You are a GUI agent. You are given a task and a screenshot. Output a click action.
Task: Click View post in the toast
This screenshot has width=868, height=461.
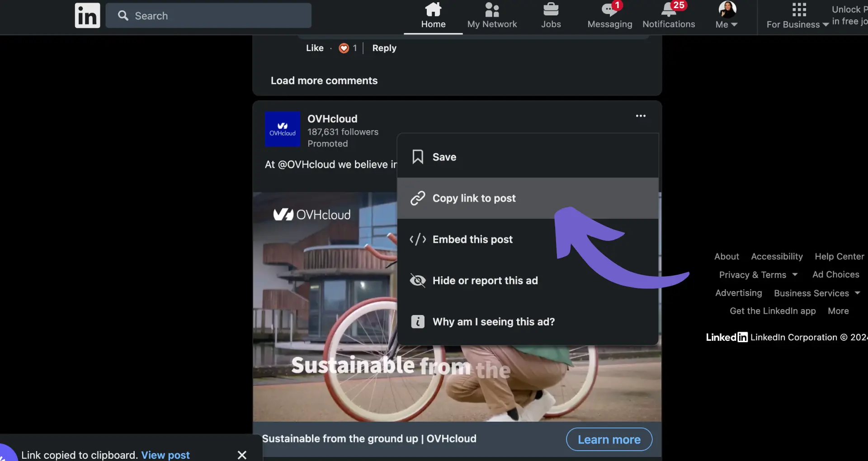(165, 455)
